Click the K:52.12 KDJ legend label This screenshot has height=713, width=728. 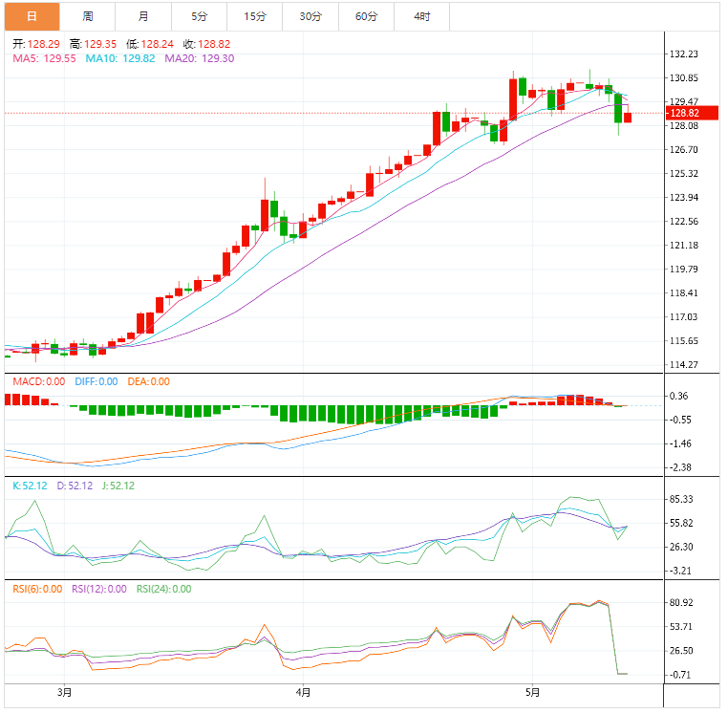(30, 486)
